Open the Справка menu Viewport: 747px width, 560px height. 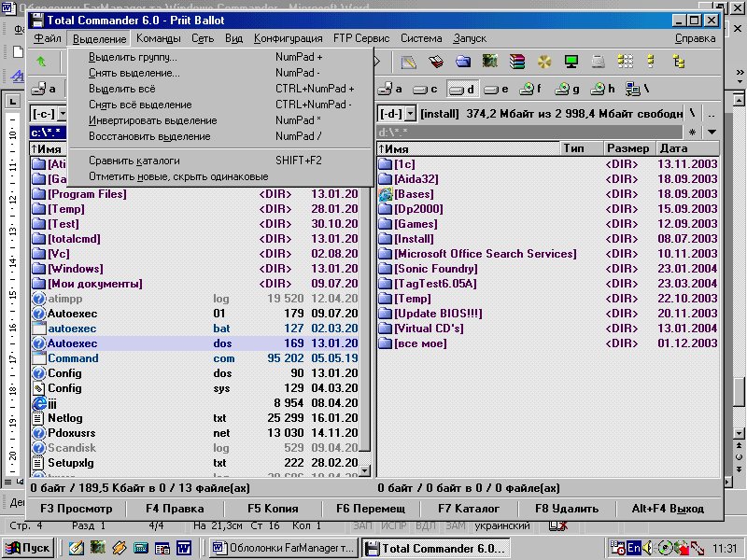click(695, 38)
